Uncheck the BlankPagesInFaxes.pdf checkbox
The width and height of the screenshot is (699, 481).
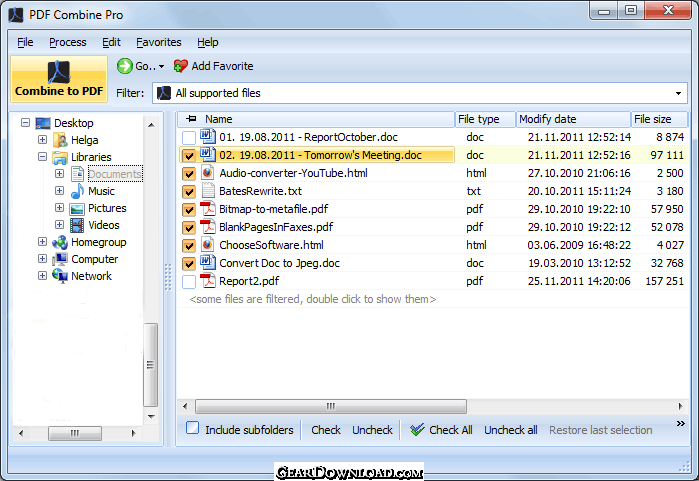click(x=189, y=228)
